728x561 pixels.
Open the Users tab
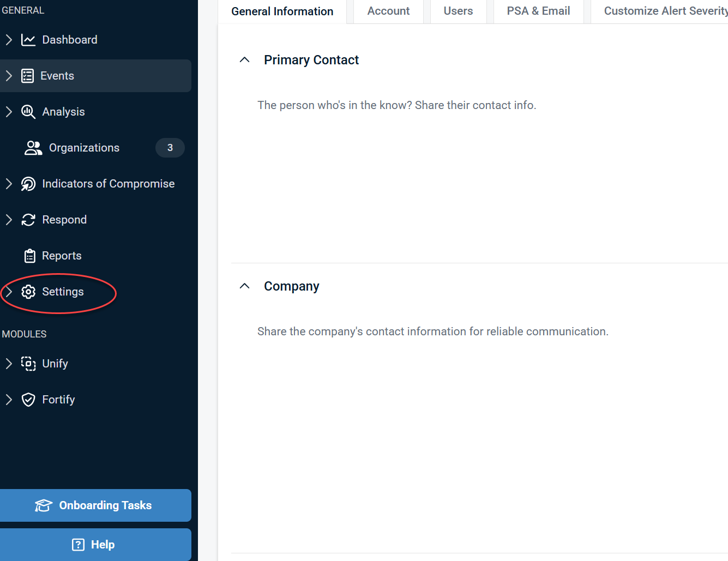point(458,11)
